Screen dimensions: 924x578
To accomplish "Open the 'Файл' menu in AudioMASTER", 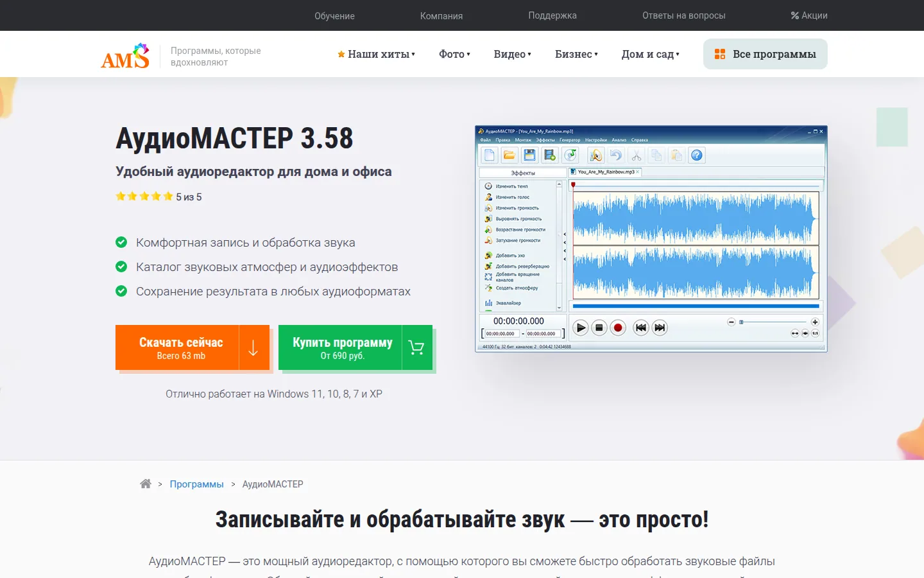I will pos(486,140).
